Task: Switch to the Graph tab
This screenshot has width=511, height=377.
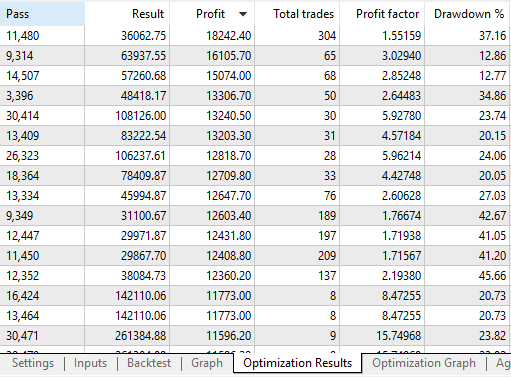Action: pyautogui.click(x=207, y=363)
